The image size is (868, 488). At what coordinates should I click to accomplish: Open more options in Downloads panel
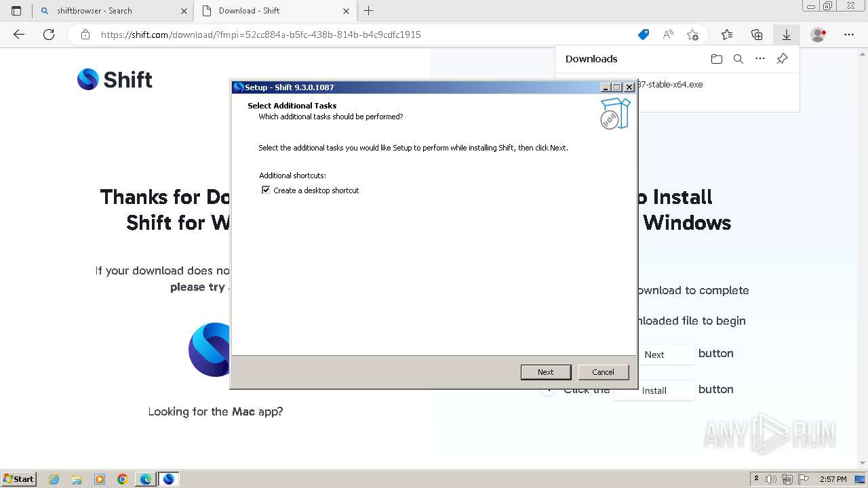[x=760, y=59]
